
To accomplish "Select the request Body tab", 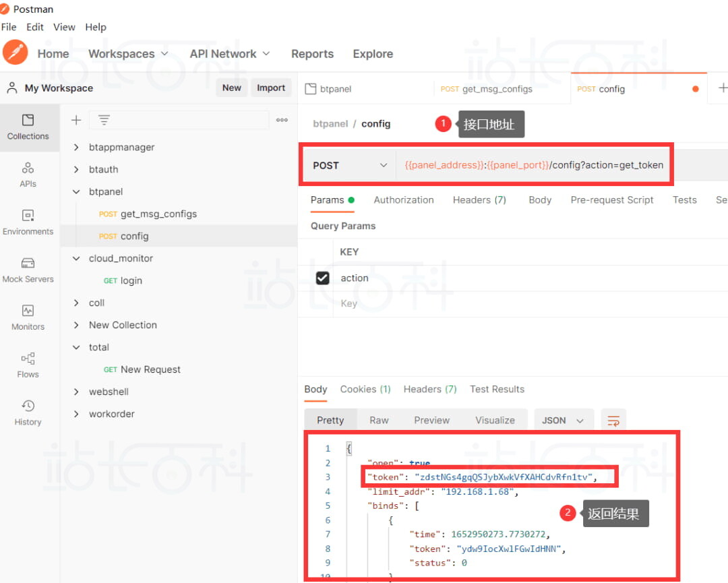I will tap(539, 200).
